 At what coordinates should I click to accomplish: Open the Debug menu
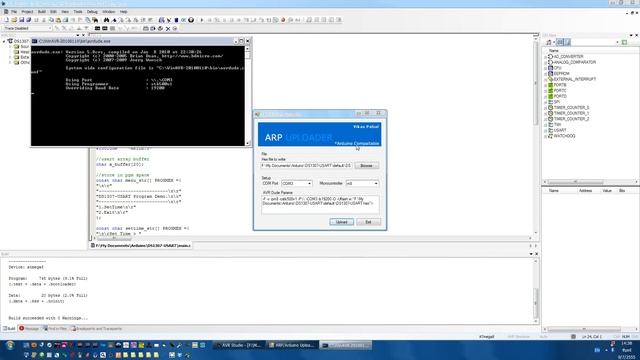(x=92, y=12)
